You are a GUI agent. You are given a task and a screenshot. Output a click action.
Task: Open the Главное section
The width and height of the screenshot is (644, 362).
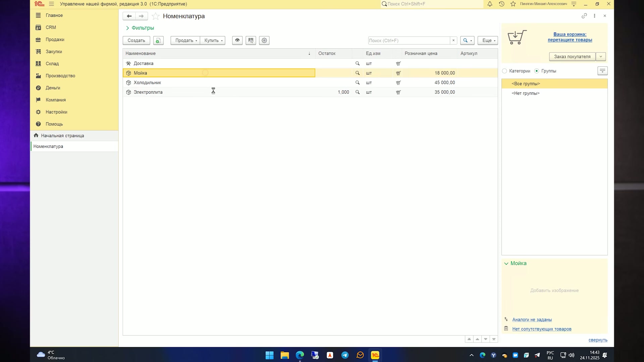point(54,15)
